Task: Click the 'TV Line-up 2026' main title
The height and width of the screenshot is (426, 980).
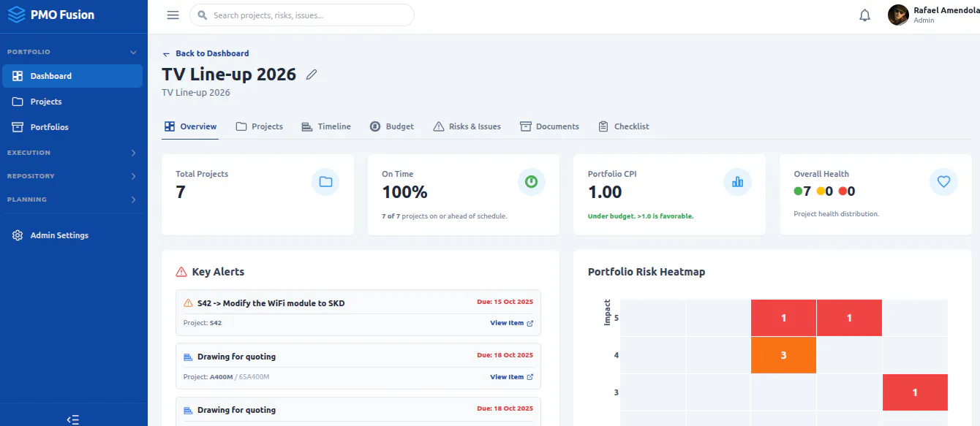Action: coord(229,75)
